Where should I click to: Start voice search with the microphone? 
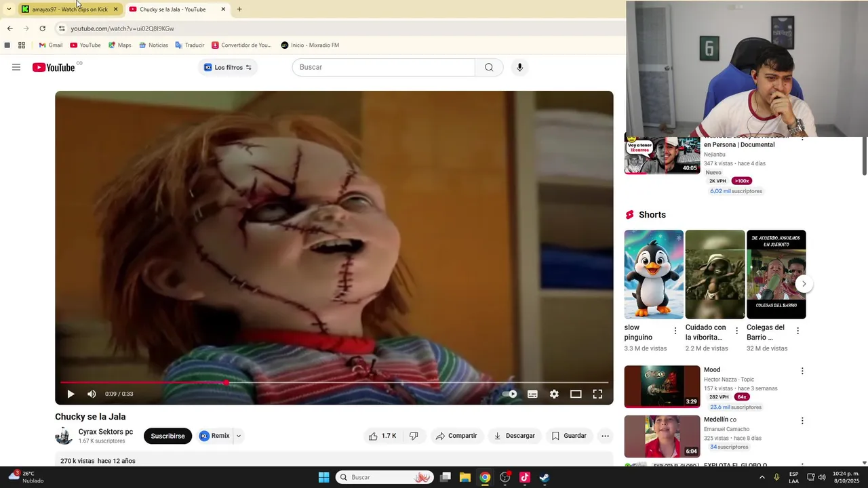click(x=519, y=67)
